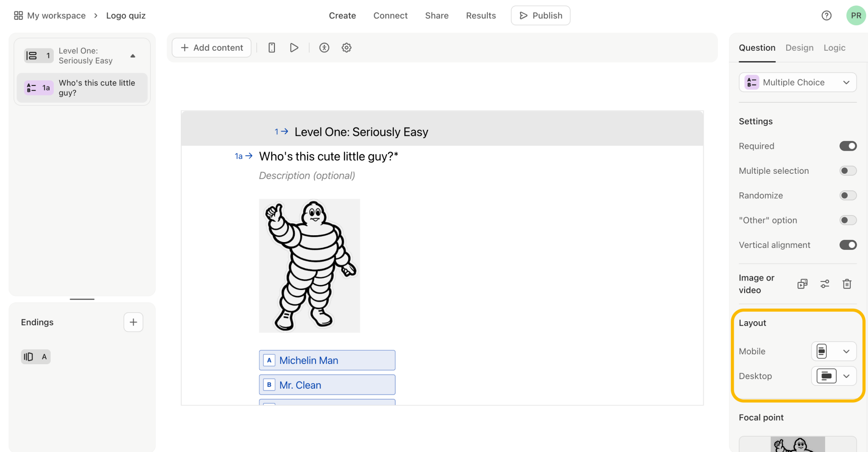Viewport: 868px width, 452px height.
Task: Click the play preview icon
Action: coord(294,48)
